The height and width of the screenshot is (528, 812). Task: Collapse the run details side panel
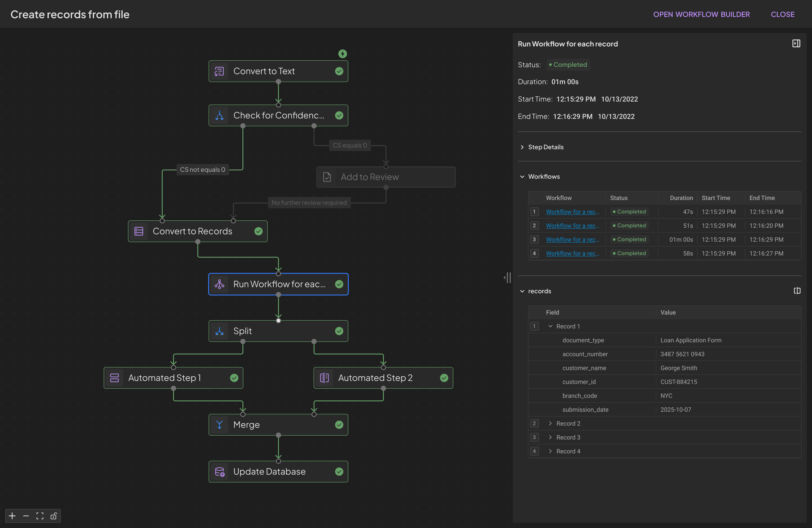pos(796,43)
